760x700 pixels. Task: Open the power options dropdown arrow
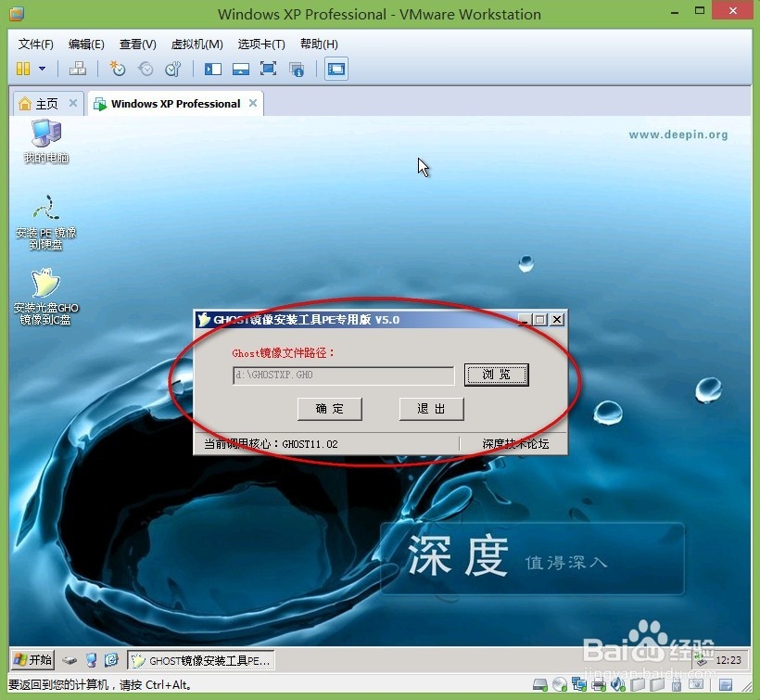click(x=42, y=69)
